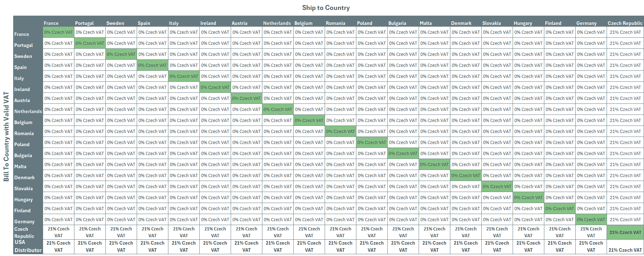Image resolution: width=644 pixels, height=256 pixels.
Task: Click green Czech Republic diagonal 21% cell
Action: tap(625, 232)
